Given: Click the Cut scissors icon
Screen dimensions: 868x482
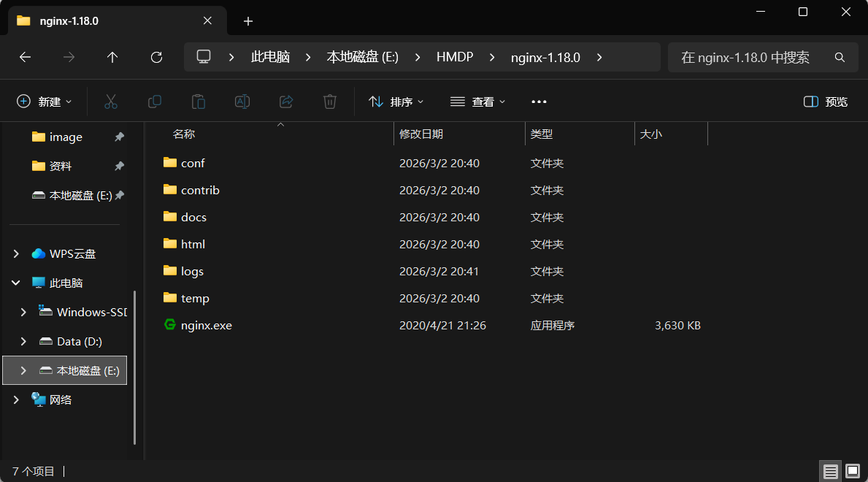Looking at the screenshot, I should 111,102.
